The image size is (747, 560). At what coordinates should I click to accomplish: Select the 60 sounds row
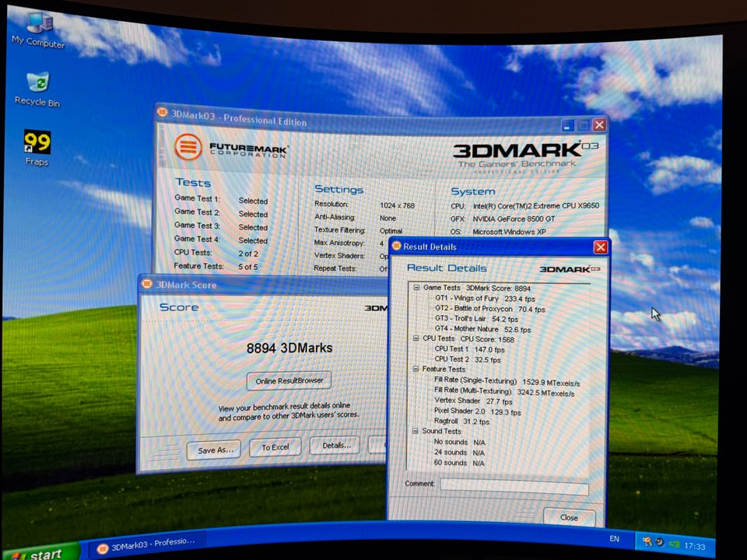click(x=459, y=462)
